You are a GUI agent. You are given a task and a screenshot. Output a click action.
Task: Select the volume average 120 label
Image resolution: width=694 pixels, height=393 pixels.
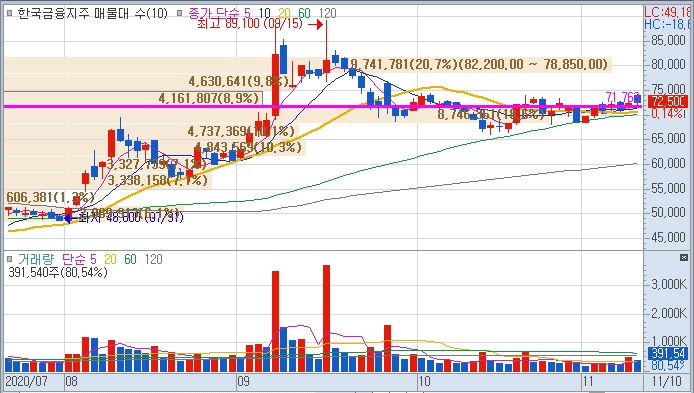pos(154,259)
